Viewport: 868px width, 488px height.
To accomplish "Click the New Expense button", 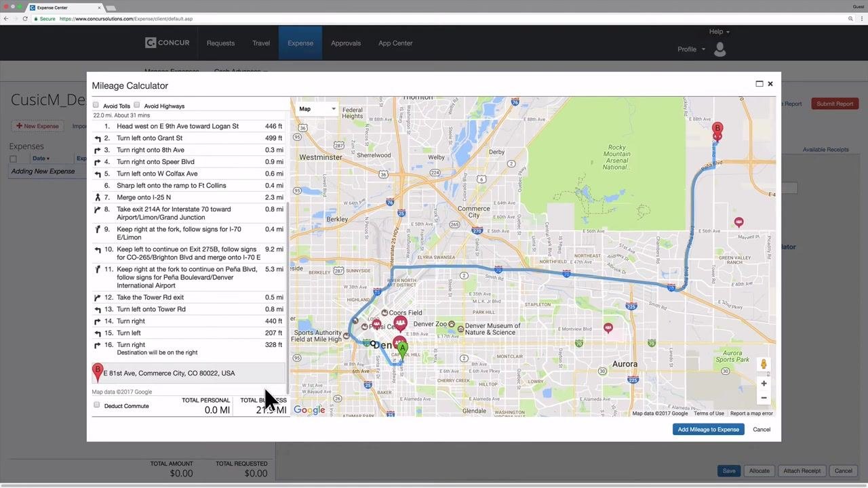I will point(37,126).
